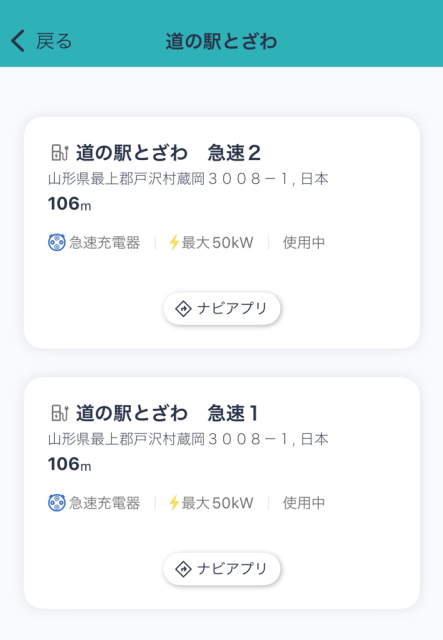Open ナビアプリ for 急速２ charger
Viewport: 443px width, 640px height.
pyautogui.click(x=222, y=309)
